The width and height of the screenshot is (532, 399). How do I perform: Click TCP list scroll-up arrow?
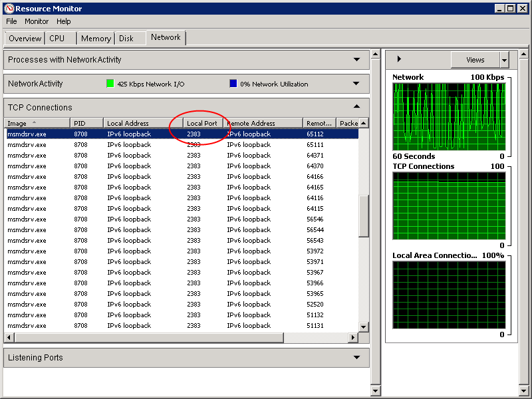coord(363,123)
